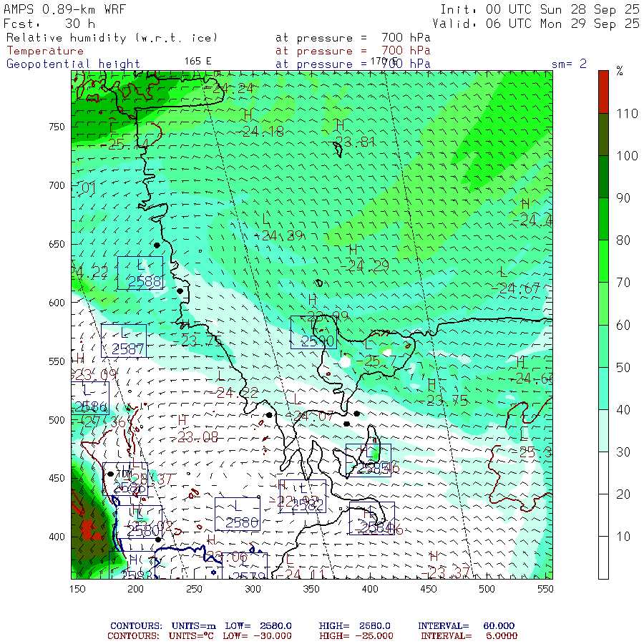Select the Relative humidity (w.r.t. ice) legend
The image size is (644, 644).
pyautogui.click(x=112, y=37)
